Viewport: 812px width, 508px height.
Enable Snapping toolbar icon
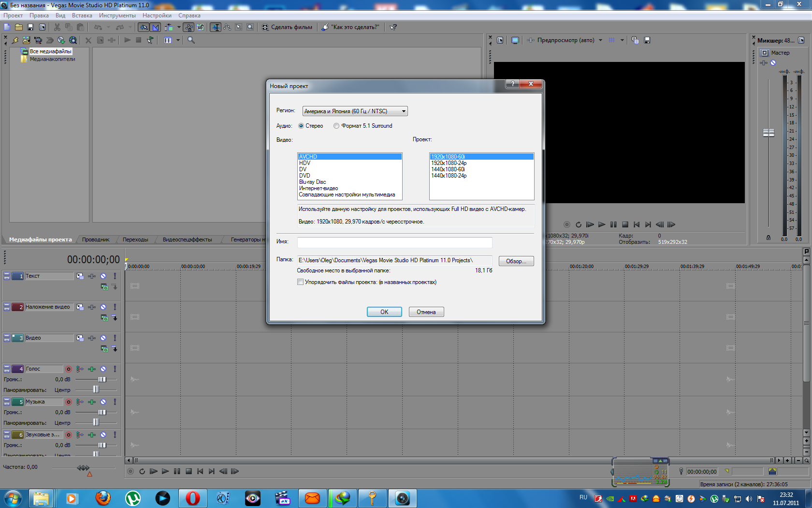pos(144,27)
